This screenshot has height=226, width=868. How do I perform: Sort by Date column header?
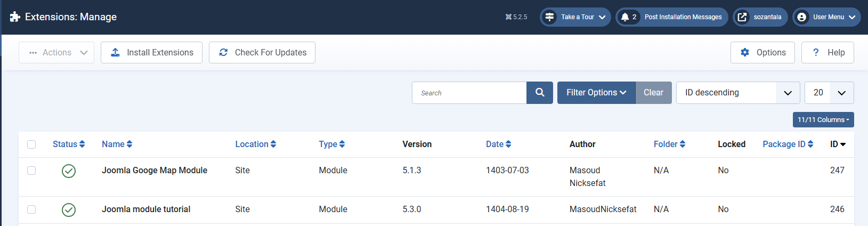click(499, 144)
